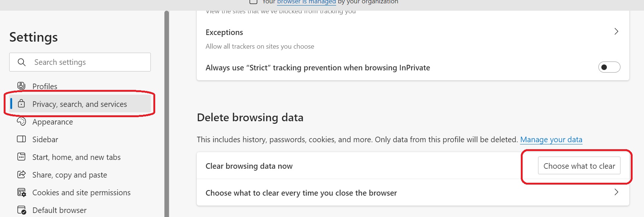Toggle Strict tracking prevention for InPrivate
This screenshot has height=217, width=644.
(609, 67)
